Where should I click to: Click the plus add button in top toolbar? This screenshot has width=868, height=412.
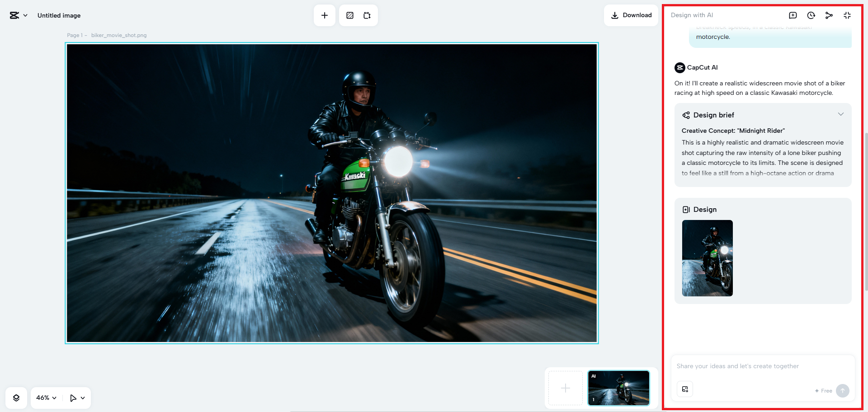[324, 15]
